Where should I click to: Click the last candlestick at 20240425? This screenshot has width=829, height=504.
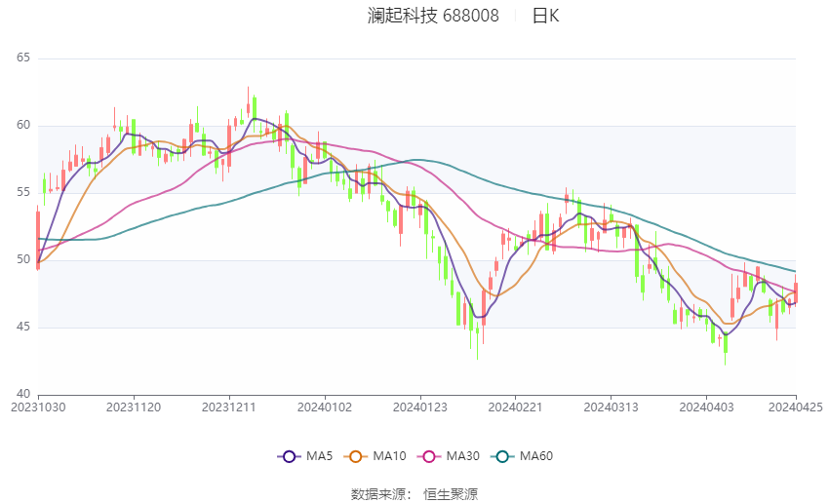[796, 292]
